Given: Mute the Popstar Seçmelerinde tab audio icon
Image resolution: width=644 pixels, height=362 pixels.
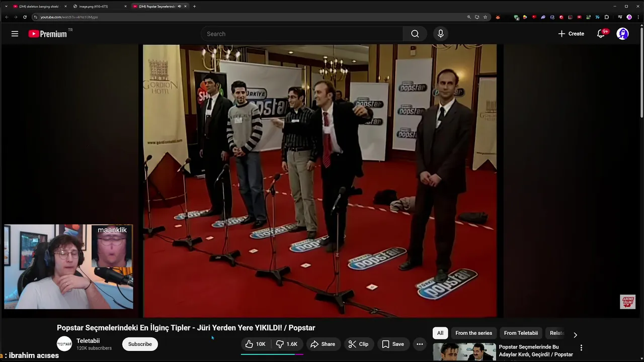Looking at the screenshot, I should pyautogui.click(x=180, y=7).
